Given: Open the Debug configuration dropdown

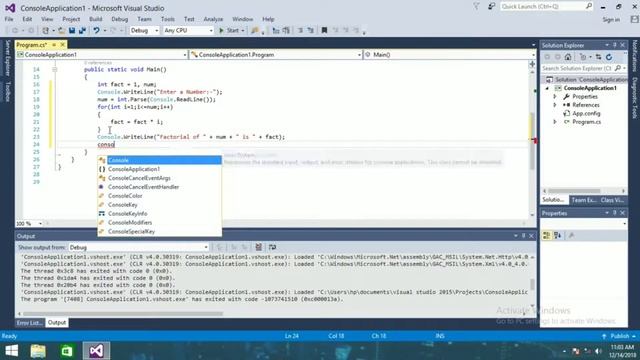Looking at the screenshot, I should (x=144, y=31).
